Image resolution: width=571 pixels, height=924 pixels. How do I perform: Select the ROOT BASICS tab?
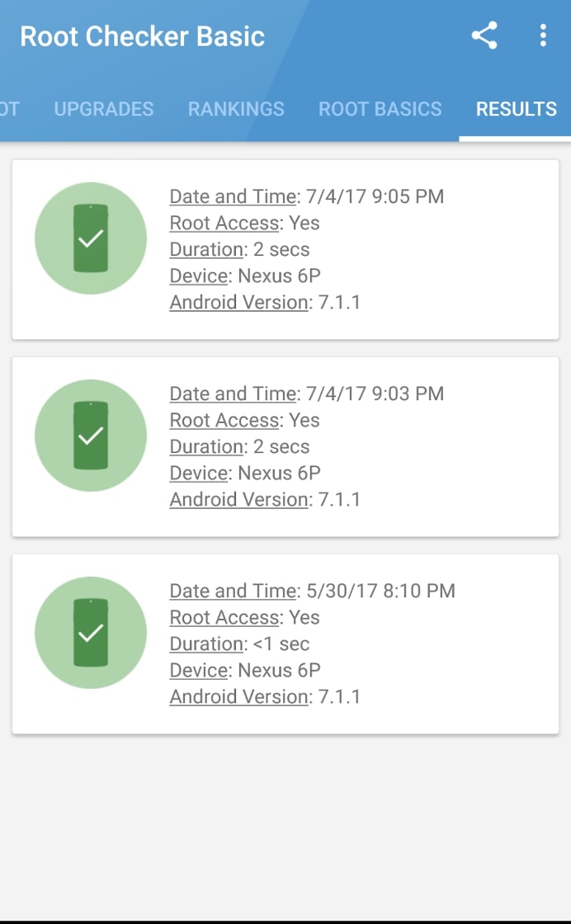point(380,108)
